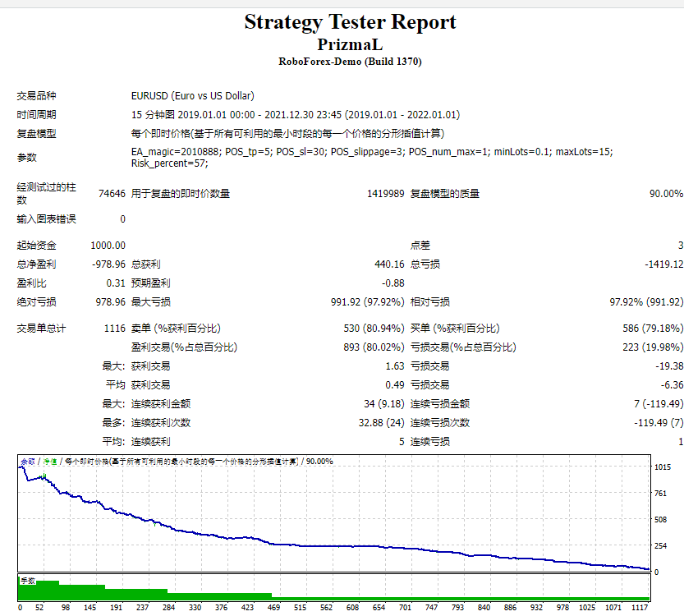684x616 pixels.
Task: Click Risk_percent=57 parameter text
Action: pos(170,163)
